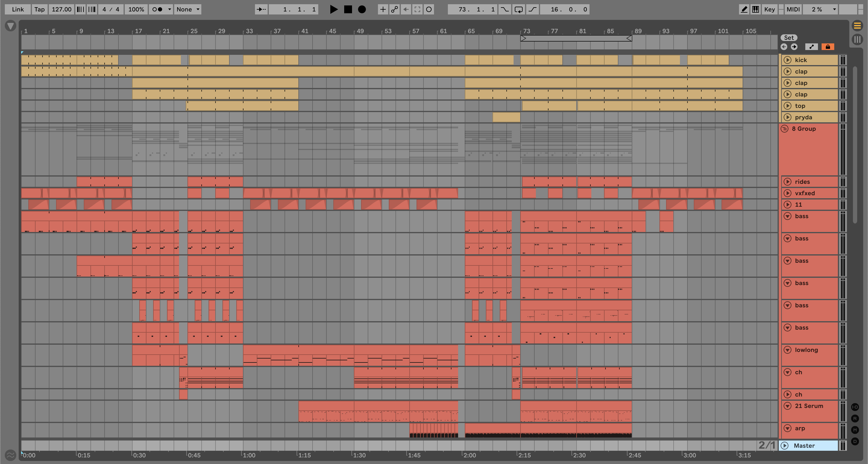Screen dimensions: 868x464
Task: Unfold the lowlong track
Action: click(788, 350)
